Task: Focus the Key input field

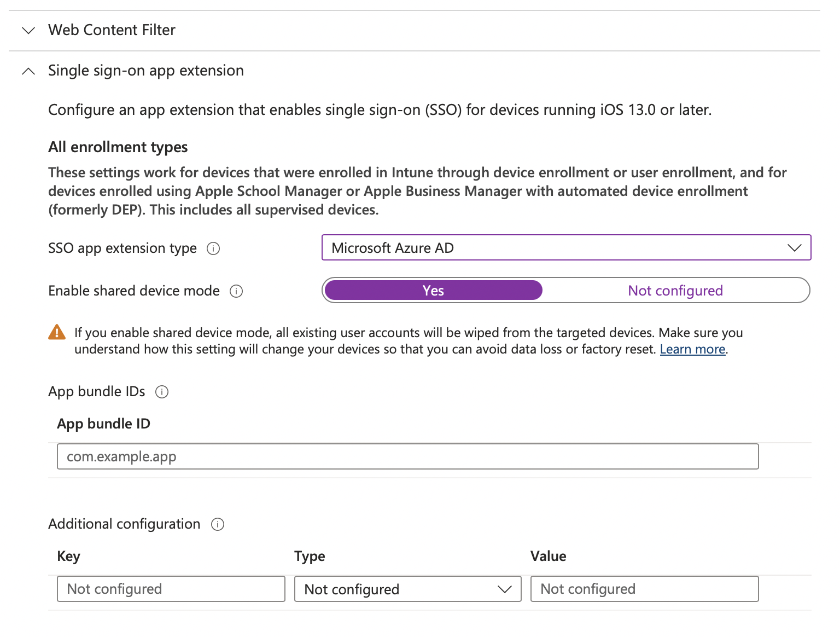Action: pos(171,589)
